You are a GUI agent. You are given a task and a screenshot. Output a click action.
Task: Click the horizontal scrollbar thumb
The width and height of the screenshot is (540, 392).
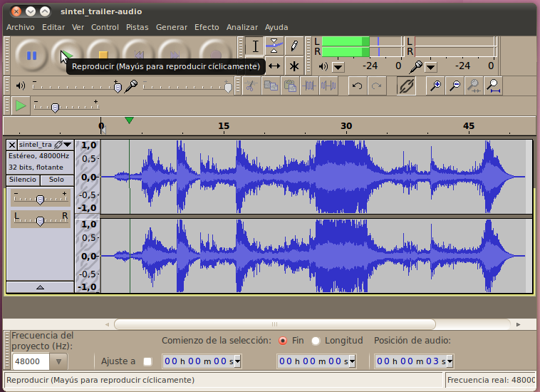click(x=275, y=324)
